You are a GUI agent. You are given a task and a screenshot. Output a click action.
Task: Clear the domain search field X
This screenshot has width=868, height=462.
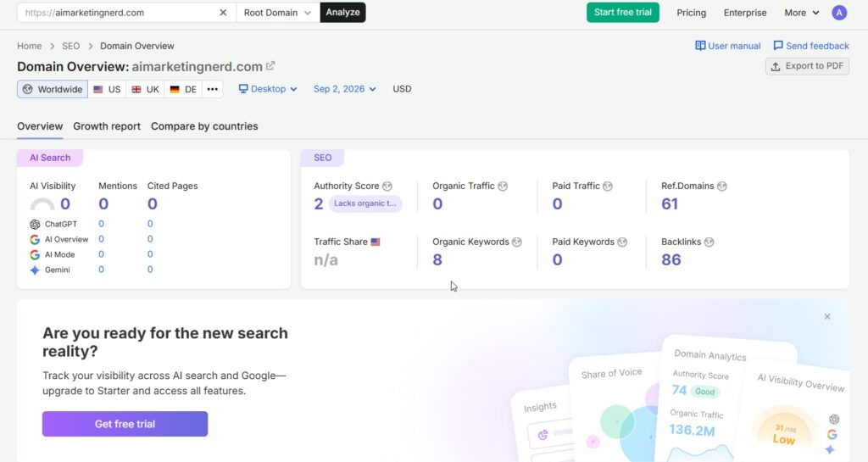pos(223,12)
